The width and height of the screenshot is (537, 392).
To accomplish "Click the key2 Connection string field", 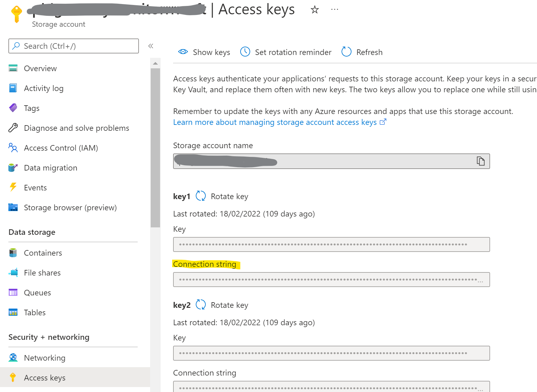I will pos(331,386).
